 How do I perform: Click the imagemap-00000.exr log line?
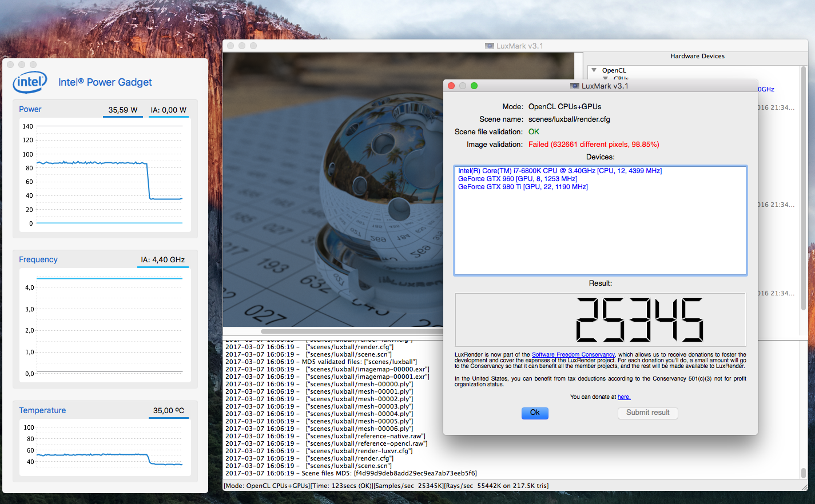point(326,369)
